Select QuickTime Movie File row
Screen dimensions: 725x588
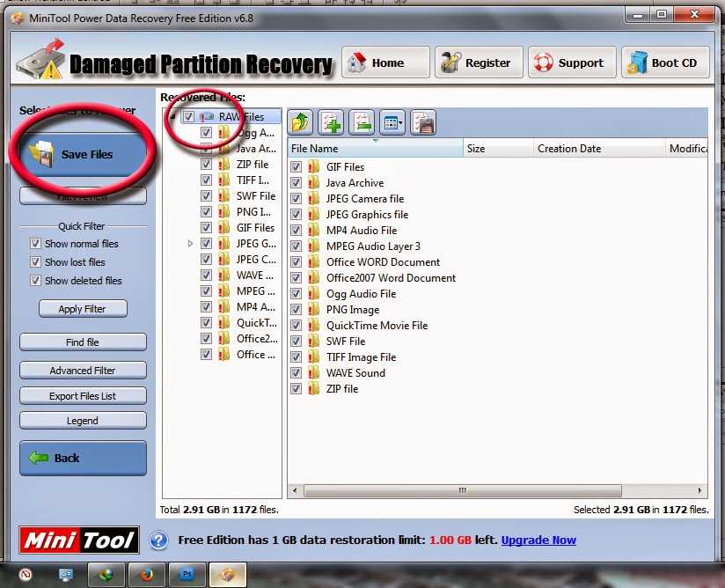(x=377, y=325)
